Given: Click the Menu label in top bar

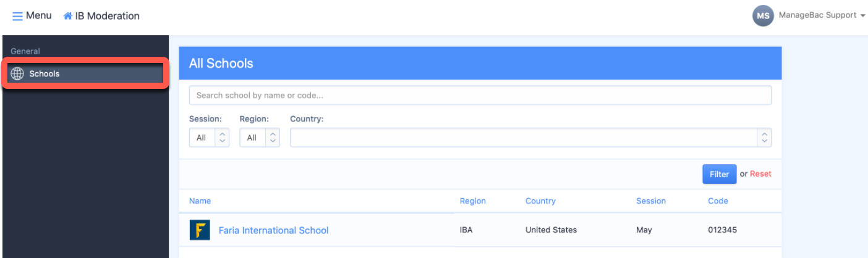Looking at the screenshot, I should pos(39,15).
